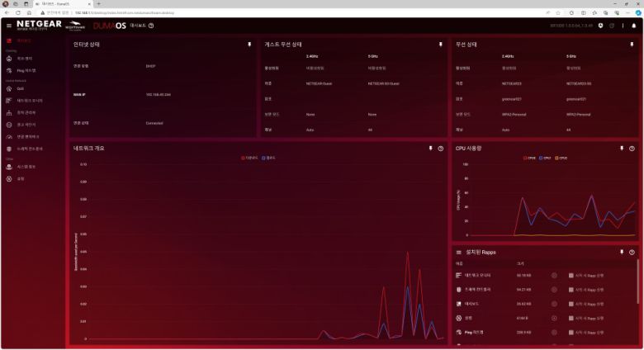Image resolution: width=644 pixels, height=350 pixels.
Task: Open help for the CPU 사용량 panel
Action: point(632,149)
